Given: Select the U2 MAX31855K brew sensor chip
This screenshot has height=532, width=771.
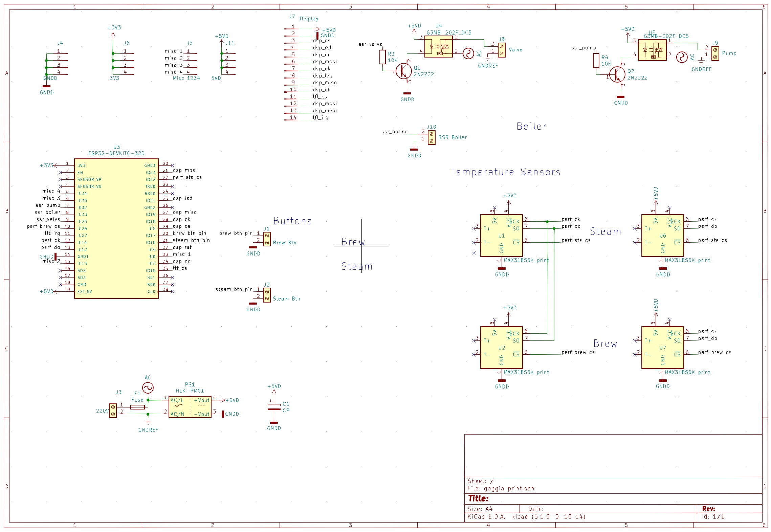Looking at the screenshot, I should (501, 348).
